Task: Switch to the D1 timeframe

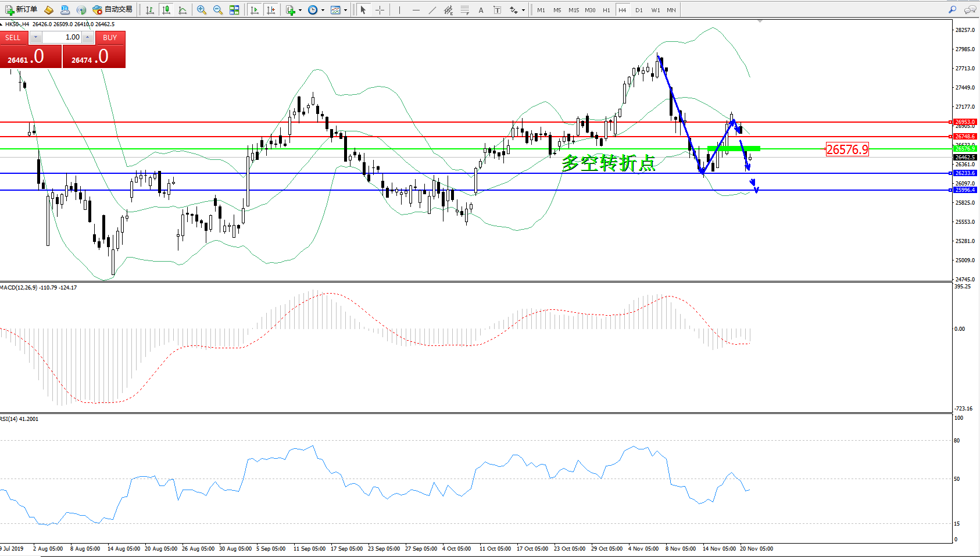Action: coord(639,10)
